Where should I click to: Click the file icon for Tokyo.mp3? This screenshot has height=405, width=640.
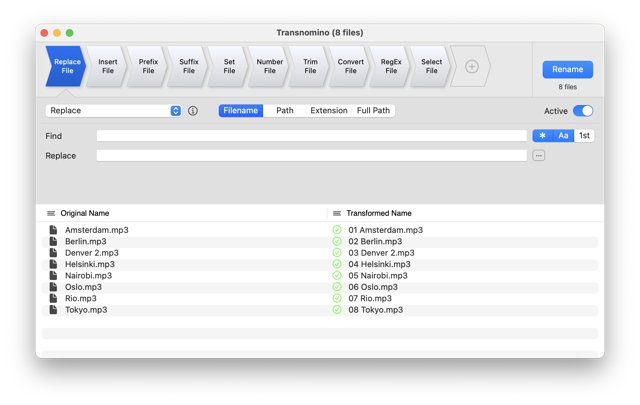(x=53, y=310)
